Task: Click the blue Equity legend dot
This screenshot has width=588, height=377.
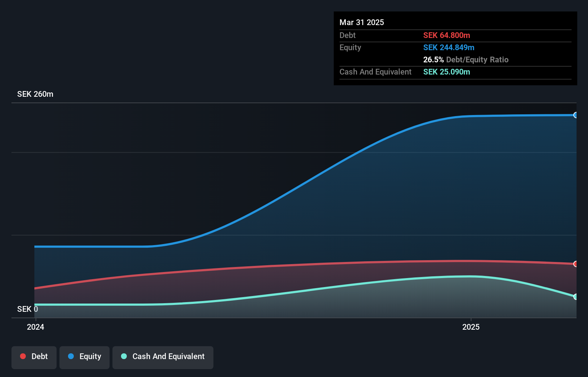Action: click(71, 356)
